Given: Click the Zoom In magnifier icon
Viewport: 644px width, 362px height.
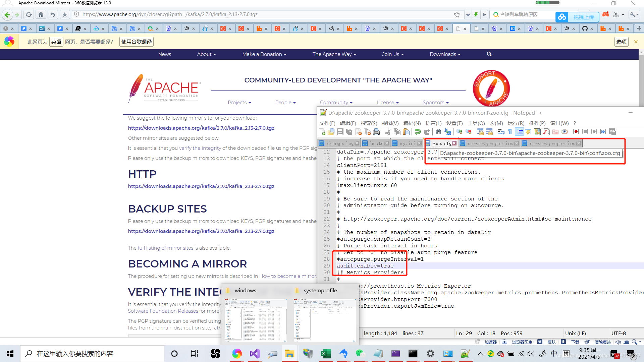Looking at the screenshot, I should (x=459, y=132).
